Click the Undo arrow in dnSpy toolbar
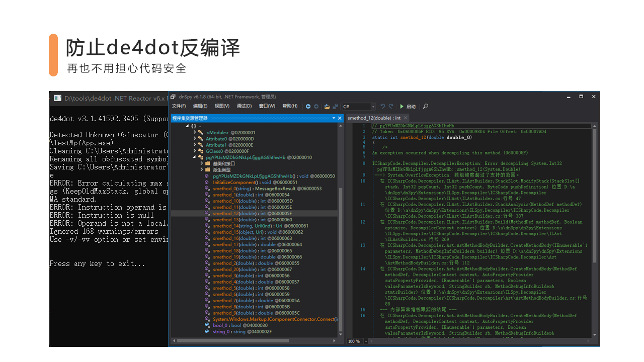The width and height of the screenshot is (644, 362). click(383, 107)
